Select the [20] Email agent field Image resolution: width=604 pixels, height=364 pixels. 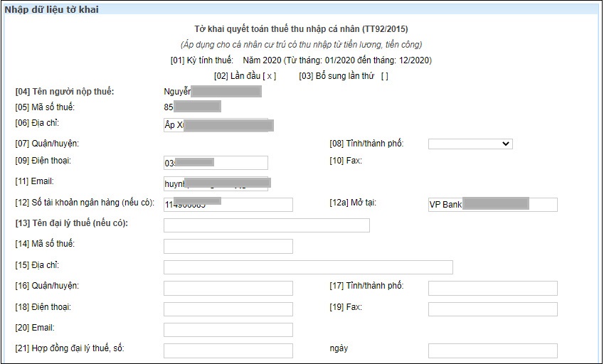point(228,330)
